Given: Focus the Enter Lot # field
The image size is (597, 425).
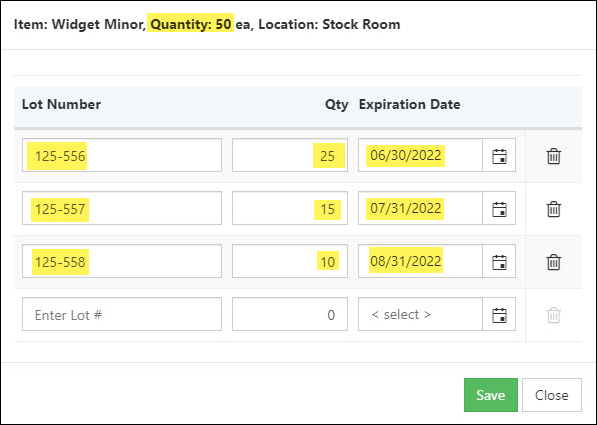Looking at the screenshot, I should [x=122, y=314].
